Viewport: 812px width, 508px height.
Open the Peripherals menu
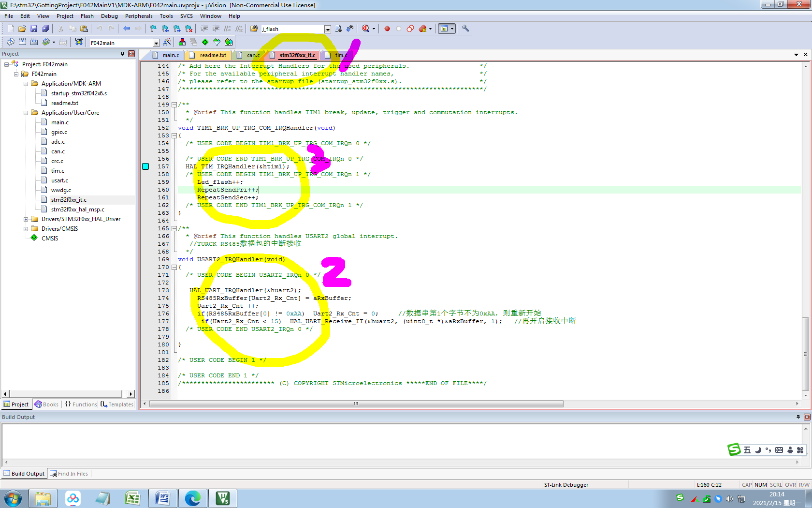click(139, 16)
